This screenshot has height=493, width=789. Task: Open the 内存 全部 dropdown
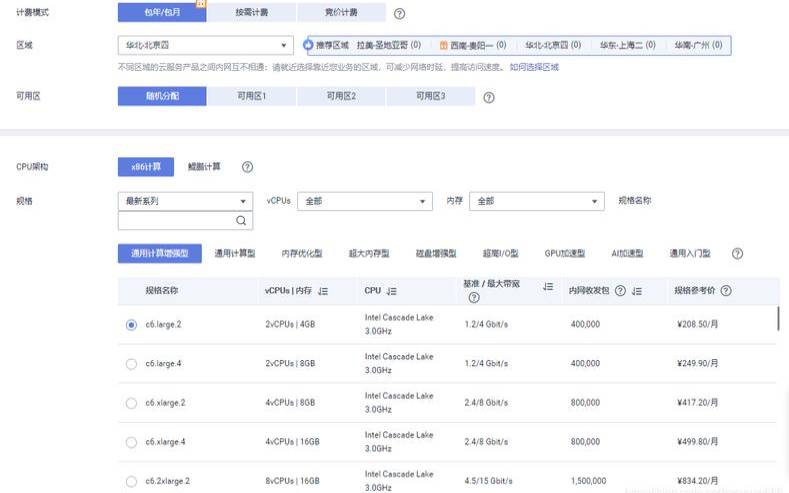[537, 201]
